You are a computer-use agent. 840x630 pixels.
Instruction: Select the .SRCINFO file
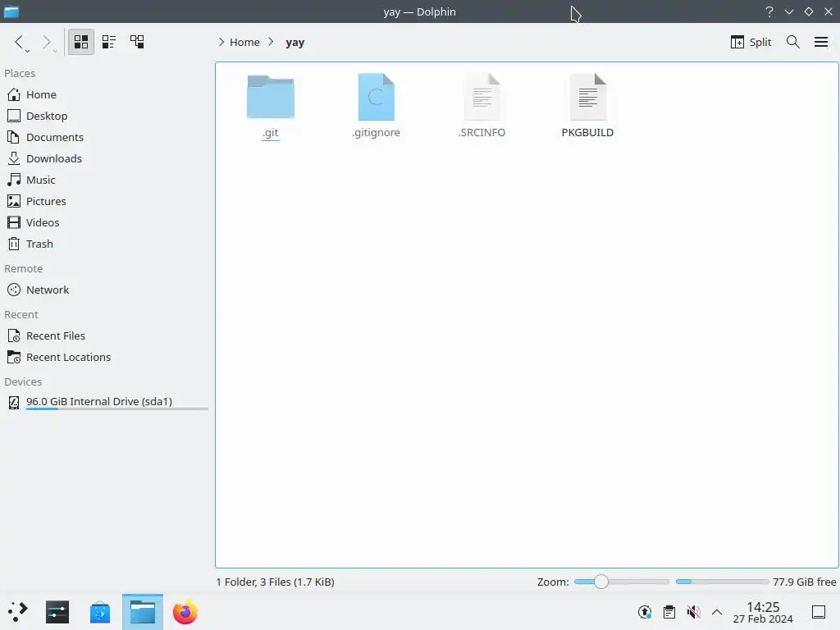pos(482,106)
